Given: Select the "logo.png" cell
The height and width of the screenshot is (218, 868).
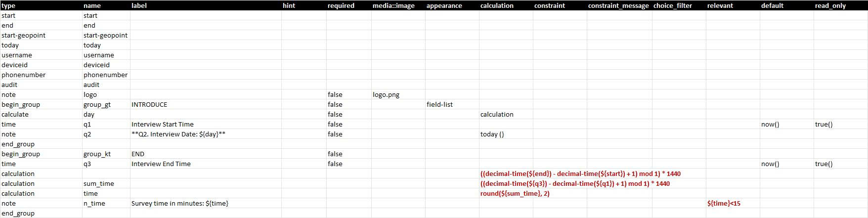Looking at the screenshot, I should 386,94.
